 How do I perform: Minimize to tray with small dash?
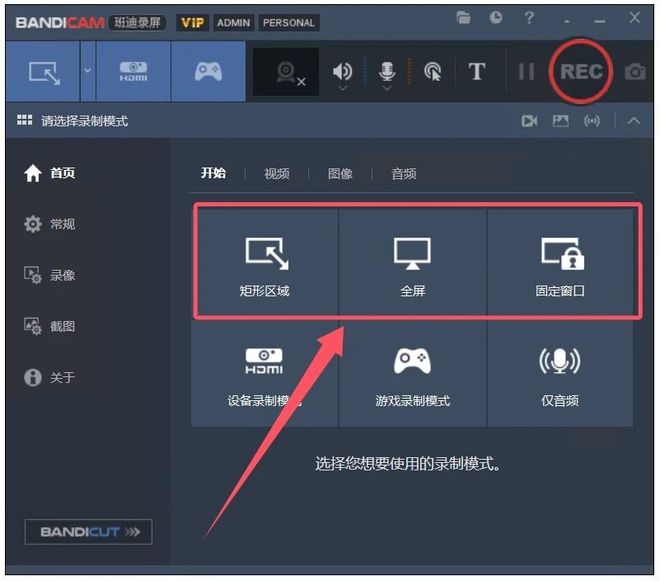[567, 21]
